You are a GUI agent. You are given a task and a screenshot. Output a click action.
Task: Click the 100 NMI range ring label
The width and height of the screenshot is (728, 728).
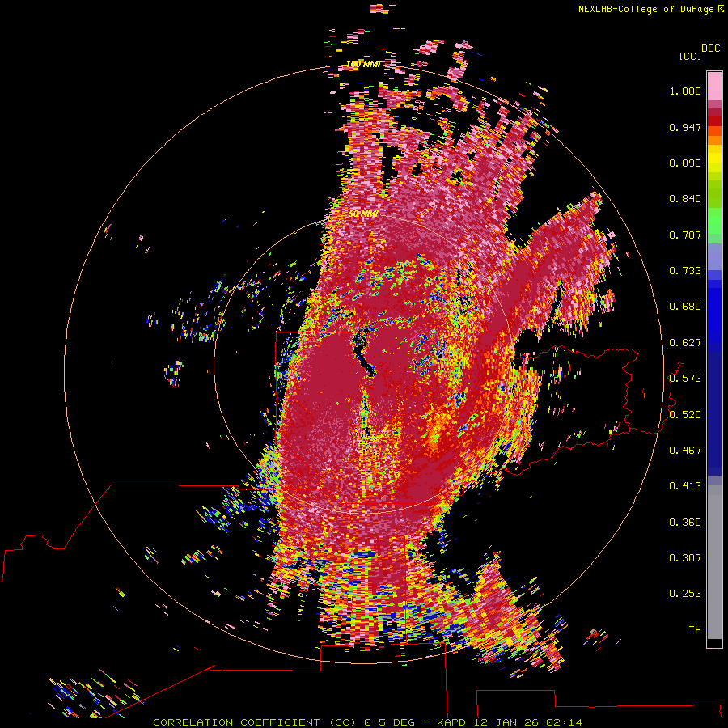[x=363, y=64]
